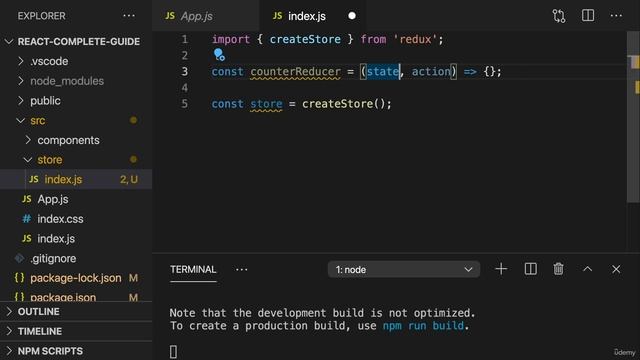Split the editor with the split icon
The image size is (640, 360).
click(x=588, y=16)
